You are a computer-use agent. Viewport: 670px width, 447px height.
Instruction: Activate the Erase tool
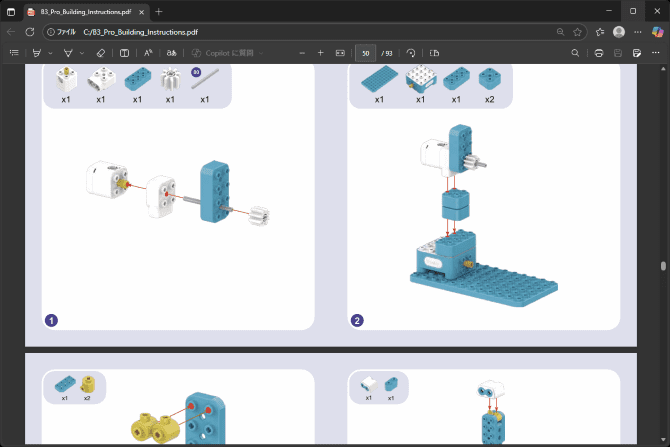(x=100, y=52)
